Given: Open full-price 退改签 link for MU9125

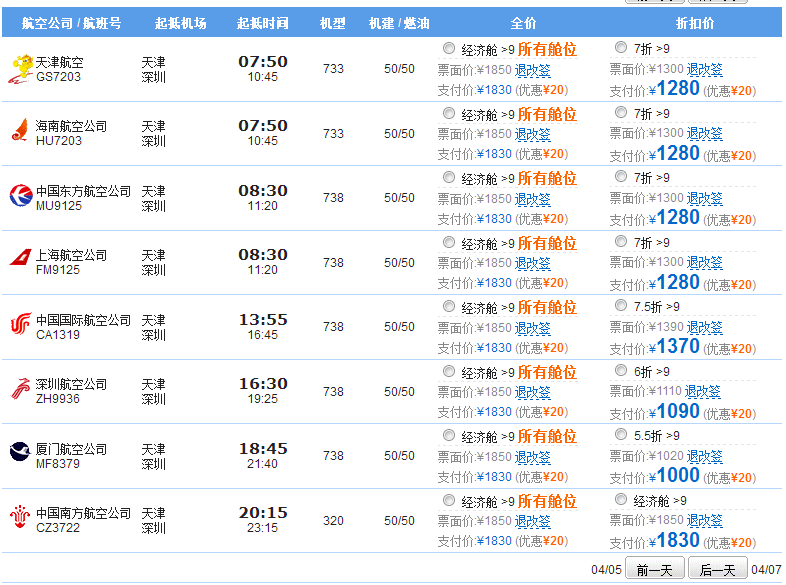Looking at the screenshot, I should point(532,199).
